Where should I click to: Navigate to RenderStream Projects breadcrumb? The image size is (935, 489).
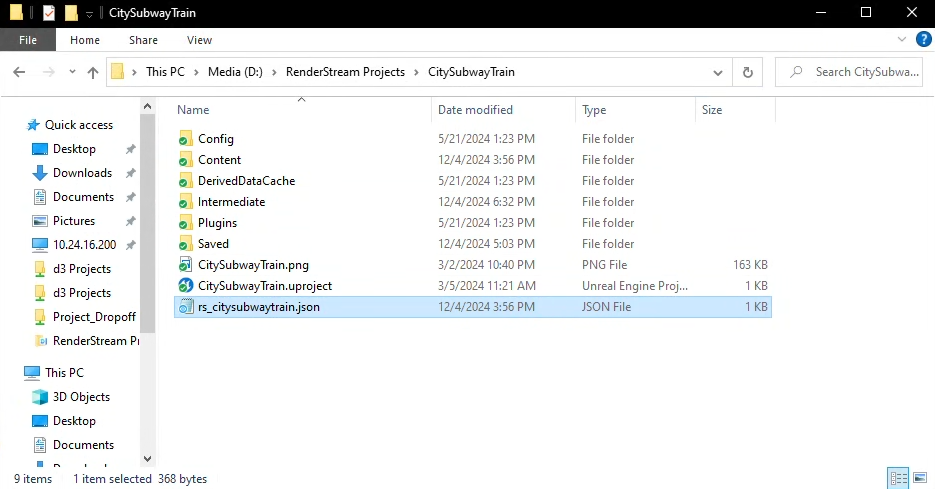[345, 72]
